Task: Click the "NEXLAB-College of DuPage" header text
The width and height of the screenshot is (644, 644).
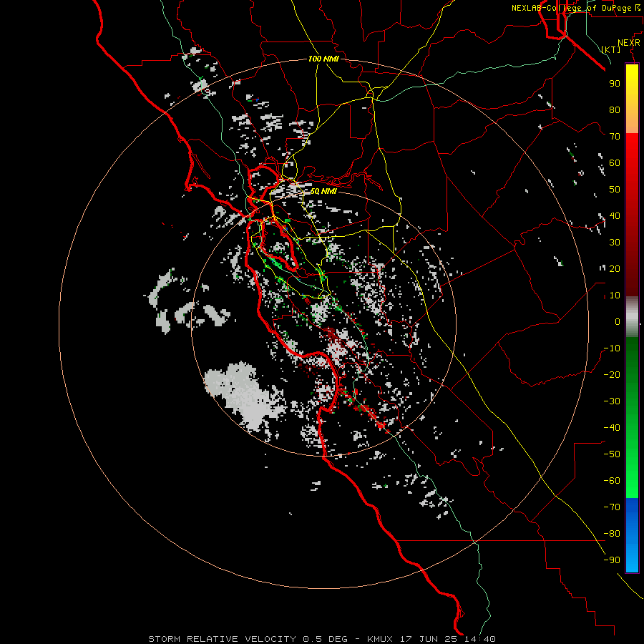Action: (571, 8)
